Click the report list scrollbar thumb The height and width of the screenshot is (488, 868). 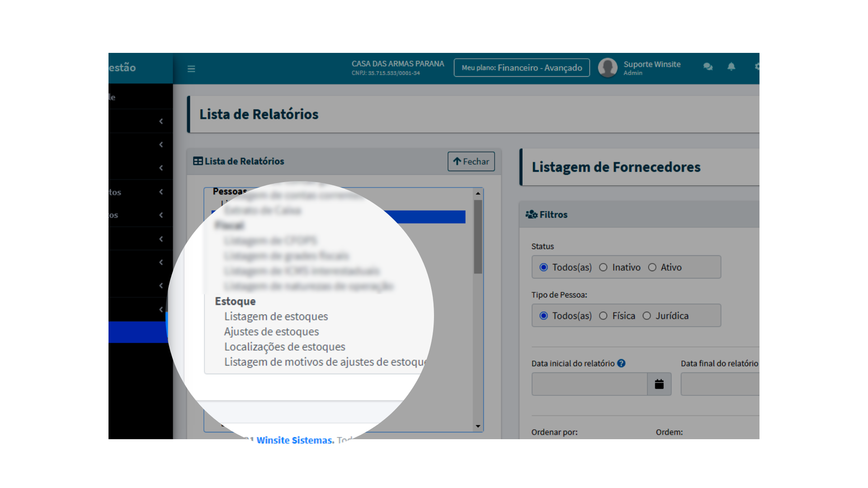click(478, 237)
